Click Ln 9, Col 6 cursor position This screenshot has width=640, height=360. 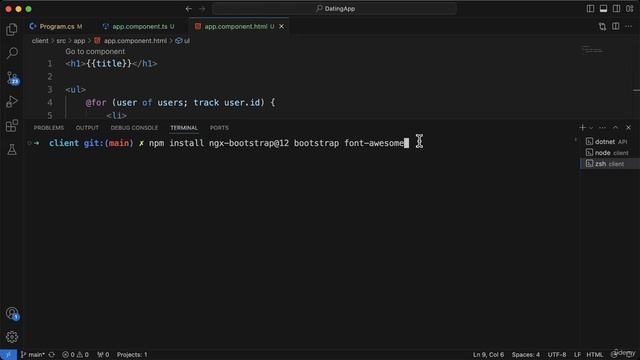point(488,355)
